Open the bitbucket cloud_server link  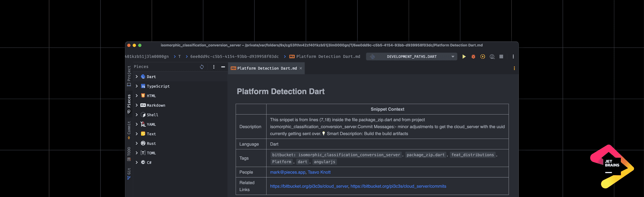pyautogui.click(x=309, y=186)
